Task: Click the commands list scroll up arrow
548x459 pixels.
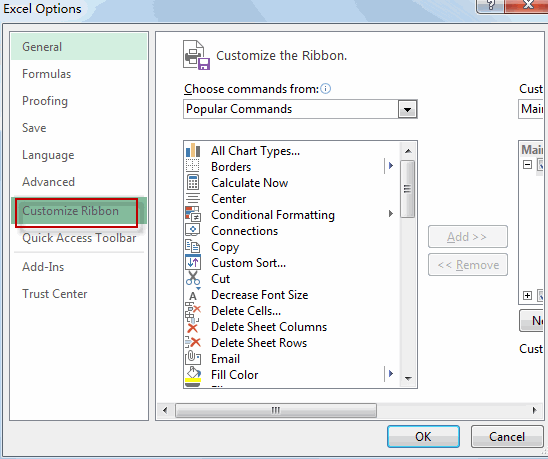Action: (408, 151)
